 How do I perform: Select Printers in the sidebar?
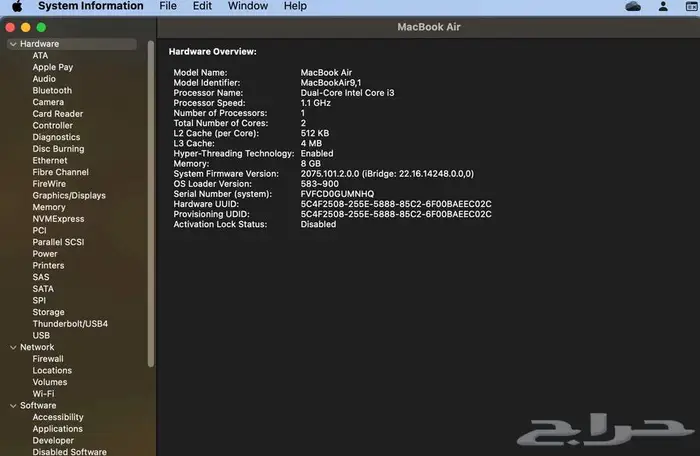coord(48,265)
